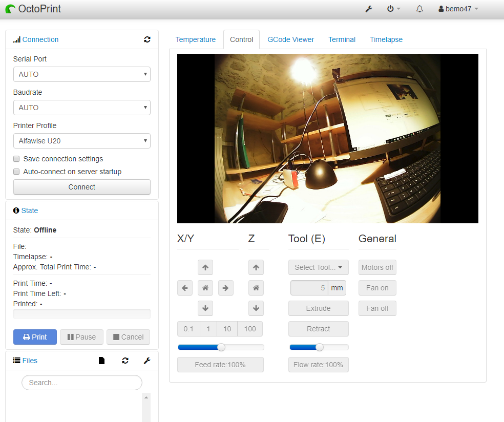Click the file Search field
504x422 pixels.
click(81, 383)
